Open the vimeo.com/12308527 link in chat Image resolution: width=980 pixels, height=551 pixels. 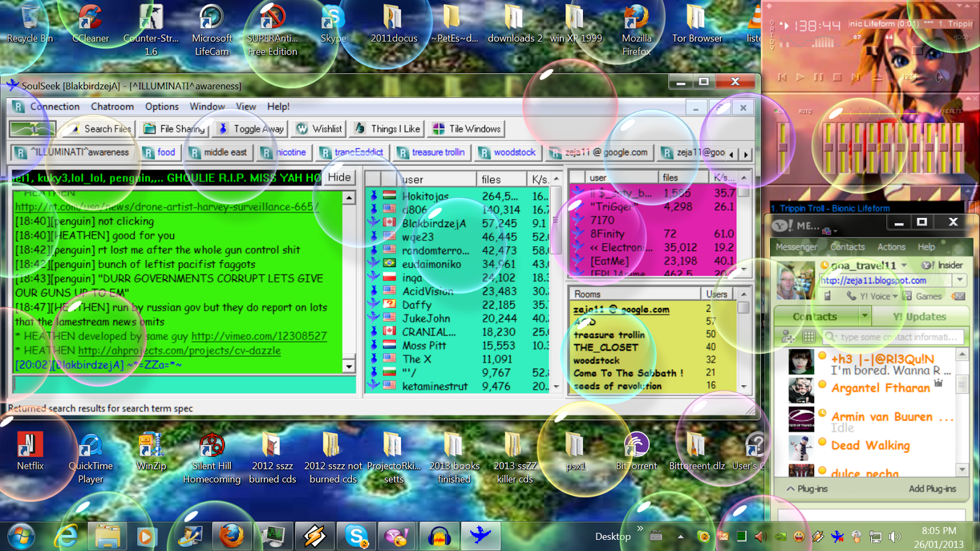point(259,336)
